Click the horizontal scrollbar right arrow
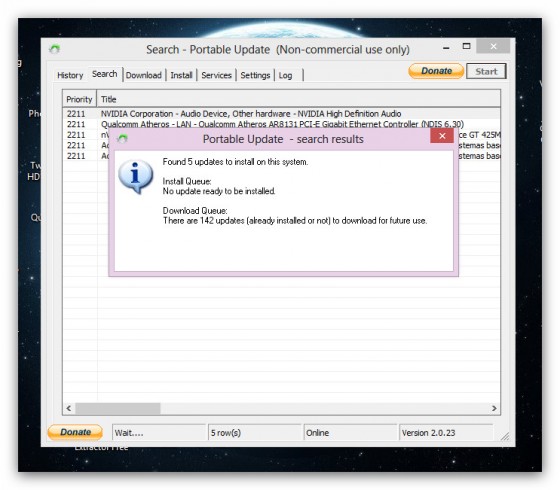 494,408
